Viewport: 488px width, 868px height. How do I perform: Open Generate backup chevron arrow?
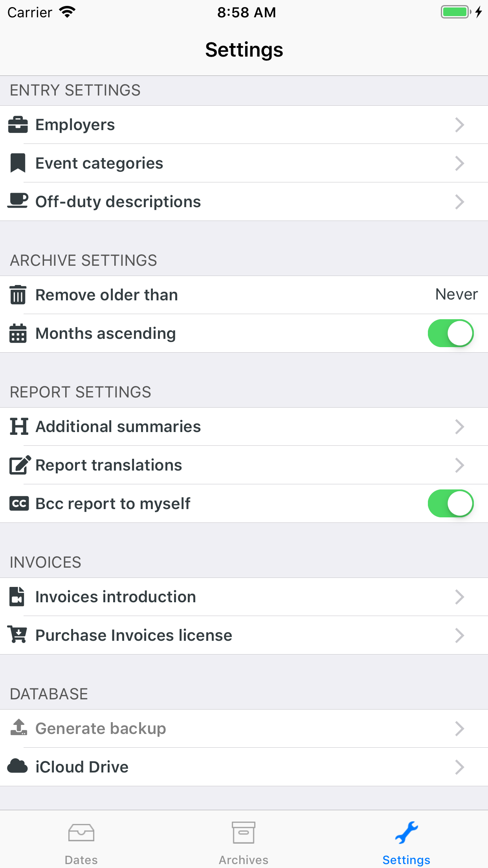(459, 728)
